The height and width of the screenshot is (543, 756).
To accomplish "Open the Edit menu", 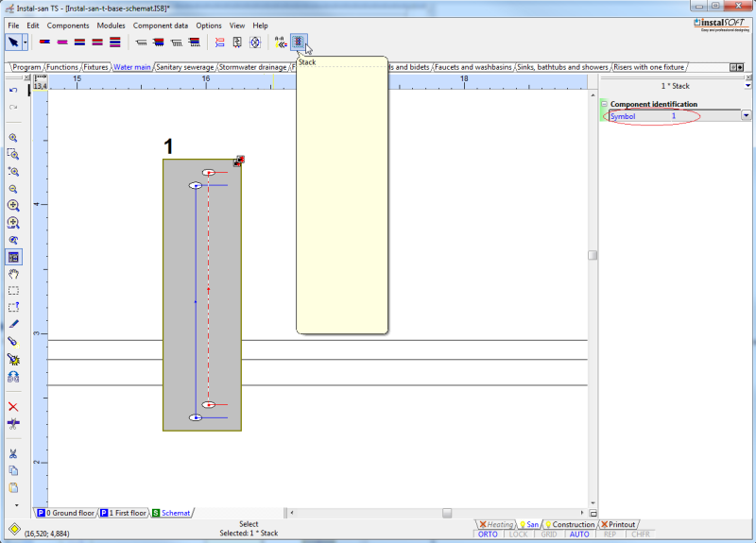I will tap(33, 25).
